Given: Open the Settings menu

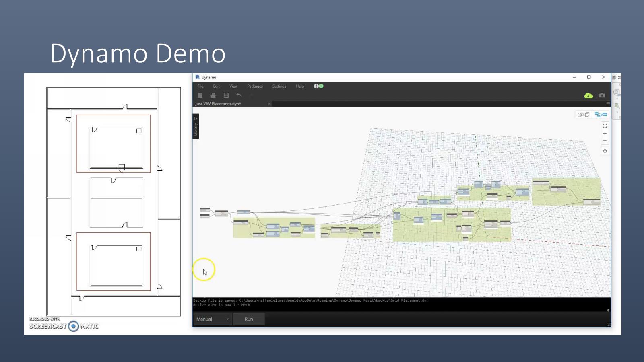Looking at the screenshot, I should (279, 86).
